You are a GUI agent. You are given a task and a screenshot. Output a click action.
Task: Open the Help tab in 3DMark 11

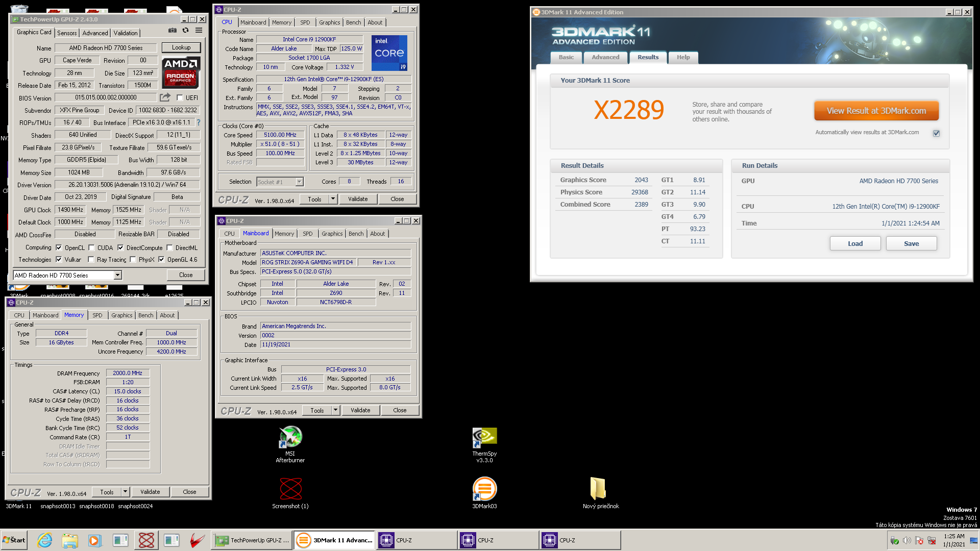[x=683, y=57]
